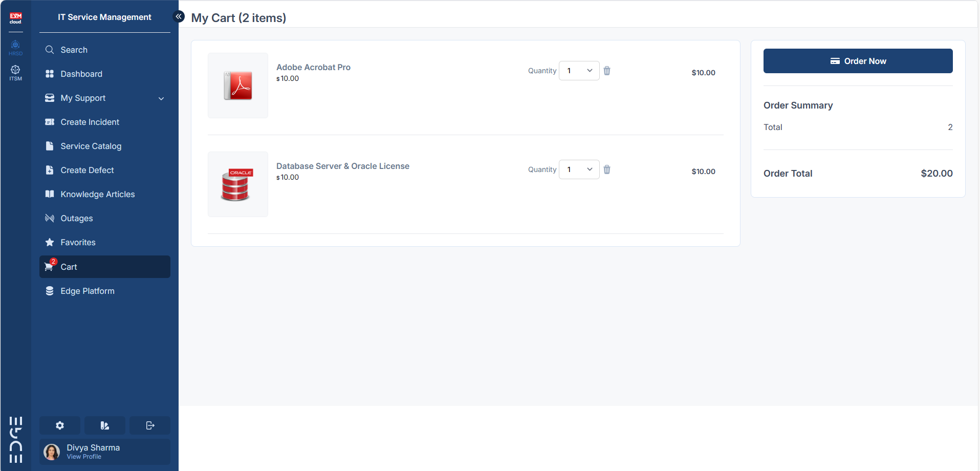Click the Create Defect file icon
Viewport: 980px width, 471px height.
point(50,170)
